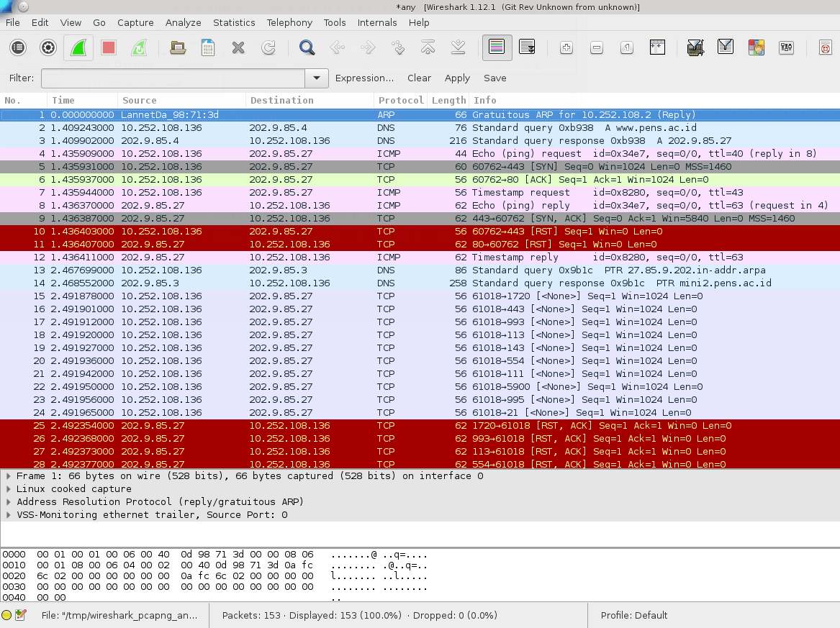Expand Linux cooked capture row

pyautogui.click(x=9, y=488)
